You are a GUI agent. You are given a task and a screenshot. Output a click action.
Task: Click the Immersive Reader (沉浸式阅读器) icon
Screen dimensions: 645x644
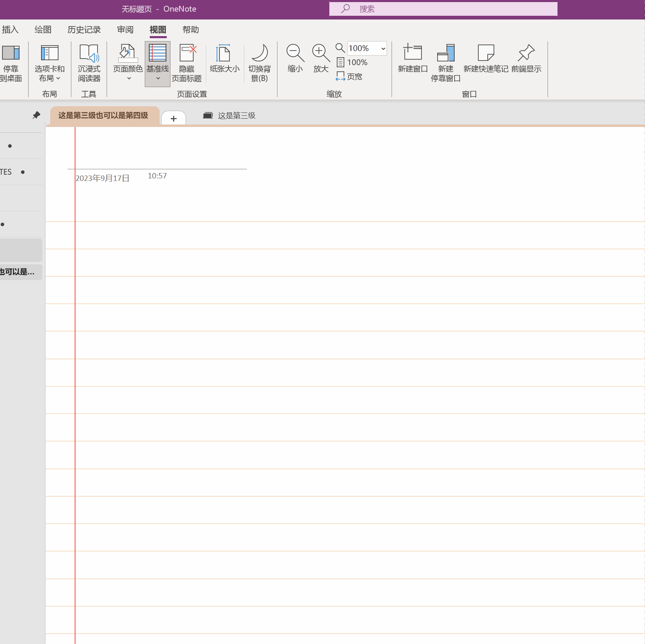click(89, 54)
